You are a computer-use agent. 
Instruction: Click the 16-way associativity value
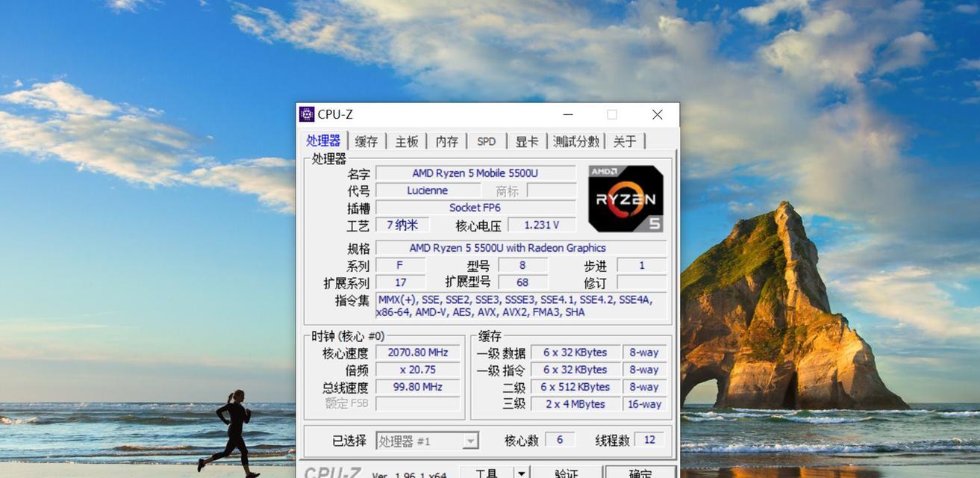pos(645,404)
